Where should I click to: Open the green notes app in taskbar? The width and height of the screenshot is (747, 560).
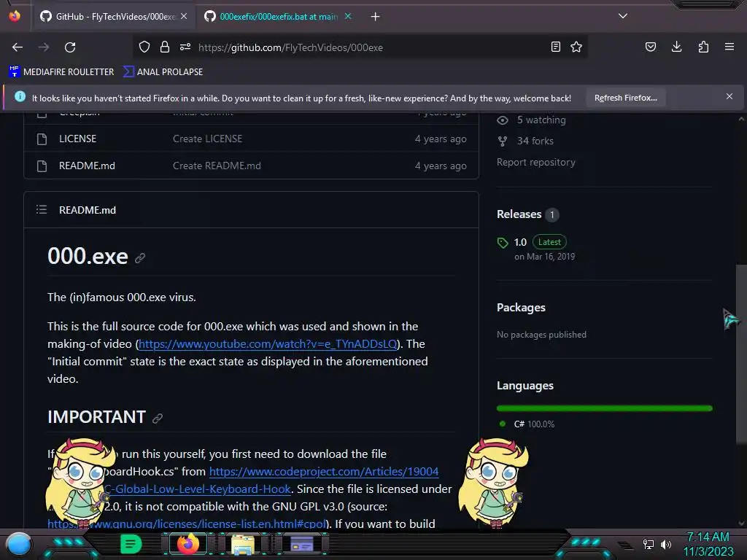click(131, 544)
